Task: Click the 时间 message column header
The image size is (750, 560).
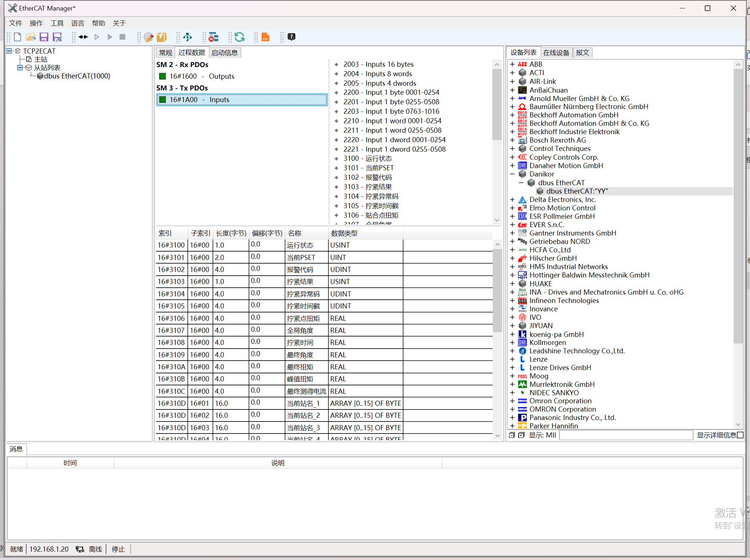Action: (70, 463)
